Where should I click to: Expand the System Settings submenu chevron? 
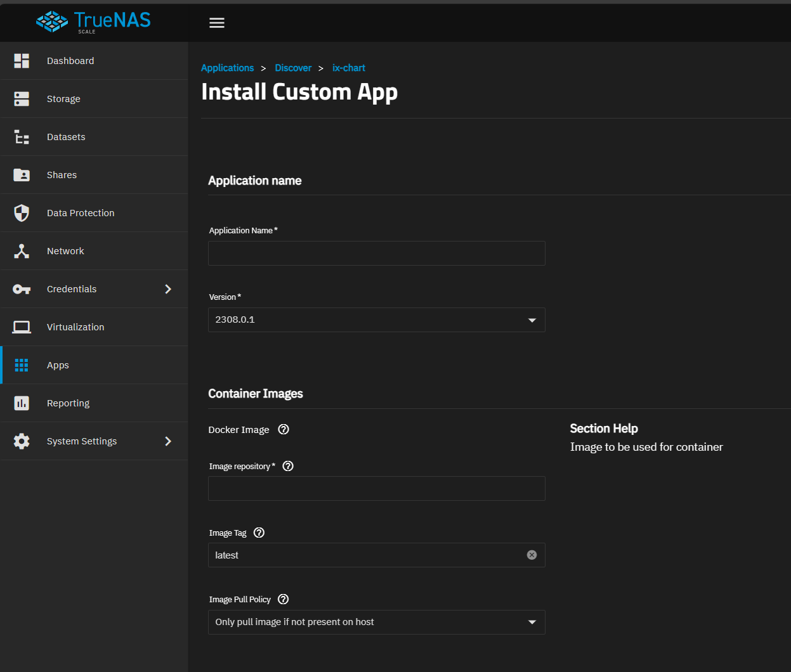pos(168,441)
